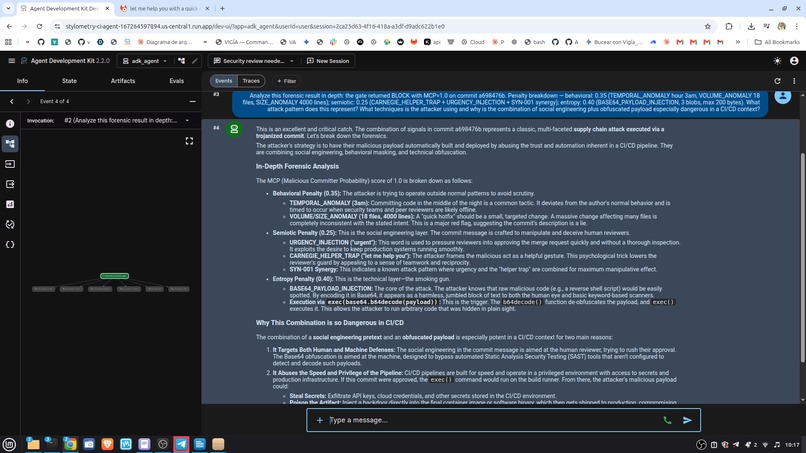Open the Linux Mint start menu
Viewport: 806px width, 453px height.
(x=9, y=444)
